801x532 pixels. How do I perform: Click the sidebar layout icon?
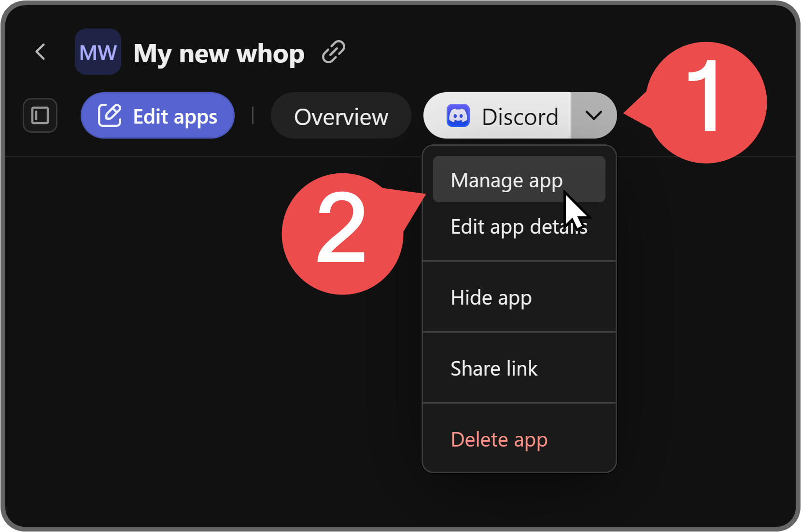point(40,115)
